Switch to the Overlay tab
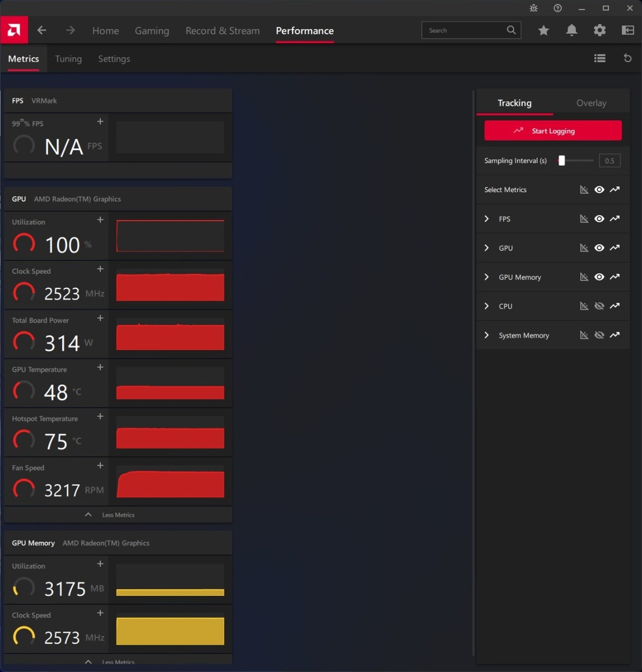Image resolution: width=642 pixels, height=672 pixels. (591, 103)
